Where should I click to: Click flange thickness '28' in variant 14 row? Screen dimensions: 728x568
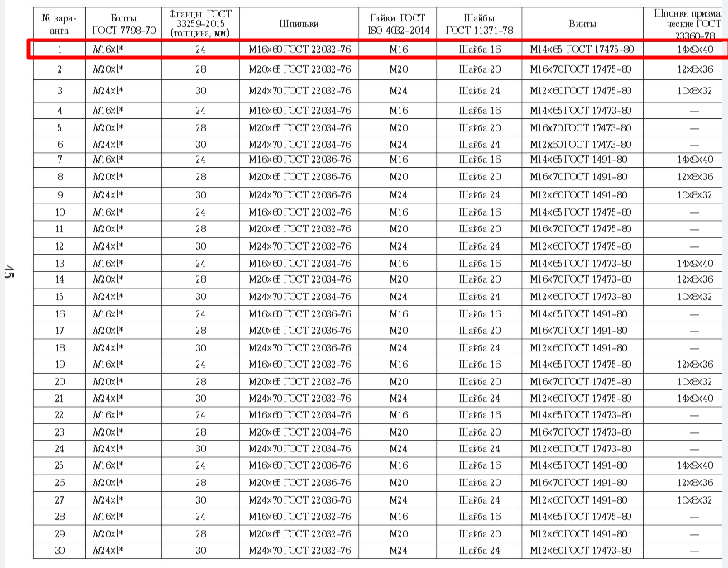pyautogui.click(x=200, y=279)
